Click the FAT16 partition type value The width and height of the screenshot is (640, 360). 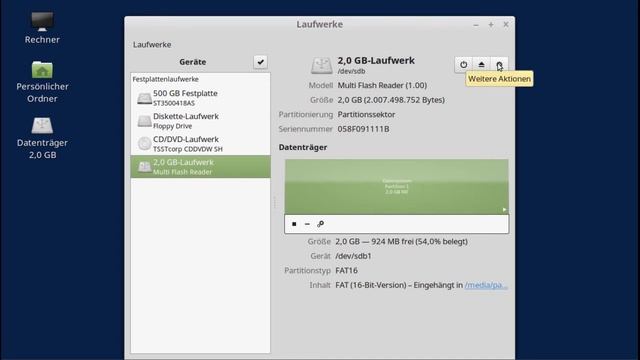[346, 270]
